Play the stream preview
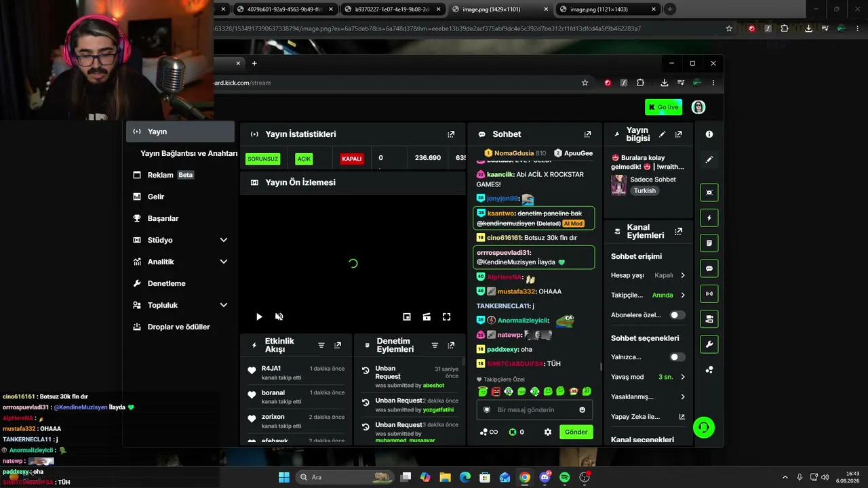This screenshot has width=868, height=488. 259,317
